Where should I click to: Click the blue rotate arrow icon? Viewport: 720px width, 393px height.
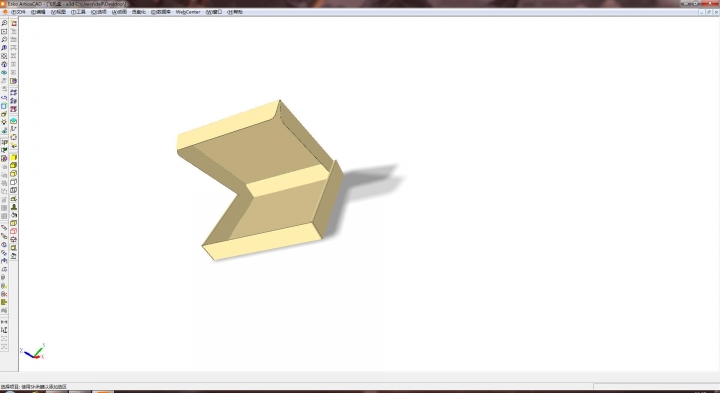pyautogui.click(x=4, y=97)
